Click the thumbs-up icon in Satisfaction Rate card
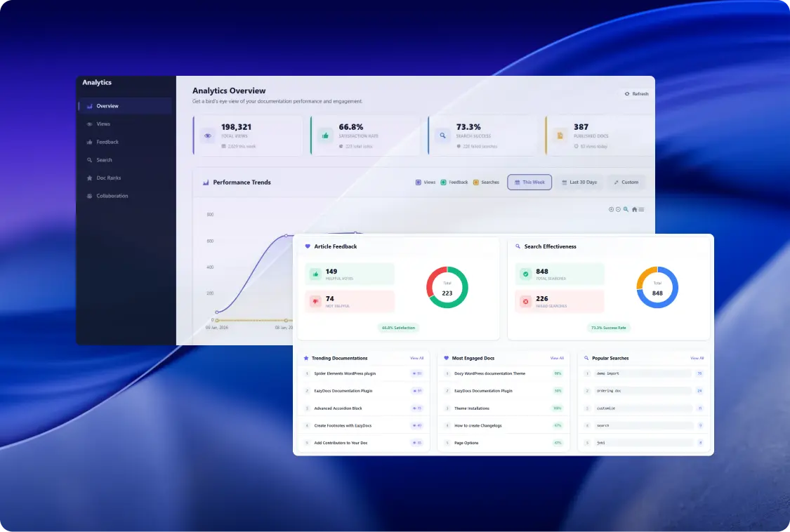This screenshot has height=532, width=790. (324, 135)
